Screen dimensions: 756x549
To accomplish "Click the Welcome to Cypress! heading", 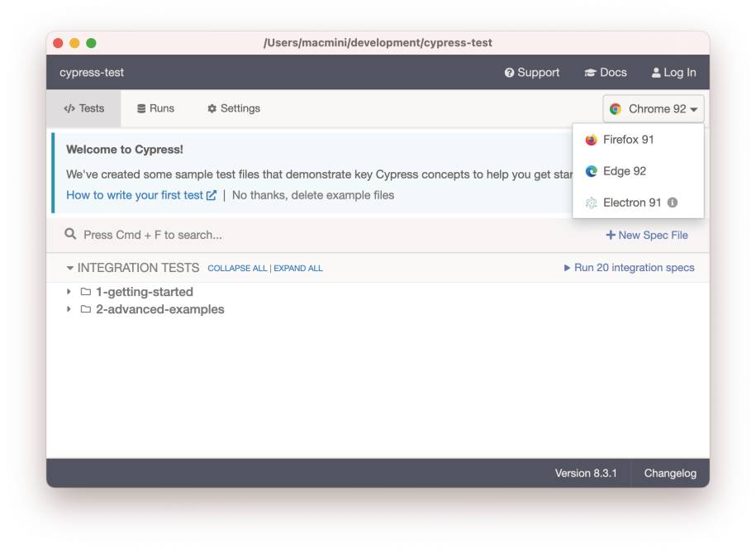I will (125, 150).
